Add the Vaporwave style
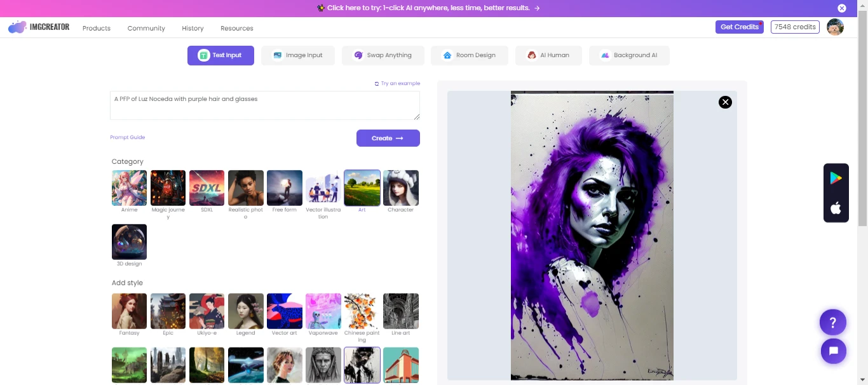The image size is (868, 385). click(323, 311)
